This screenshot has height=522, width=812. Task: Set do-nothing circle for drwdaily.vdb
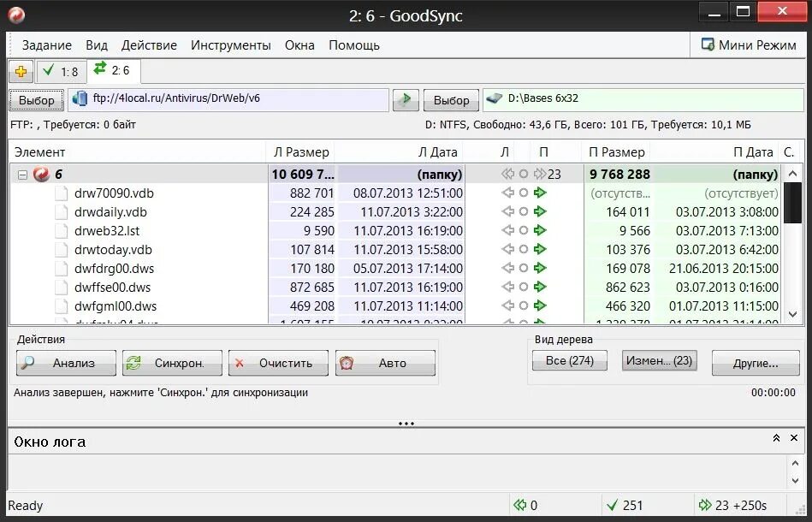524,212
